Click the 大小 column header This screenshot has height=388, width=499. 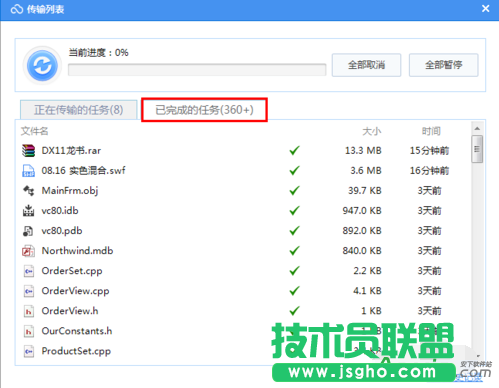pyautogui.click(x=372, y=131)
